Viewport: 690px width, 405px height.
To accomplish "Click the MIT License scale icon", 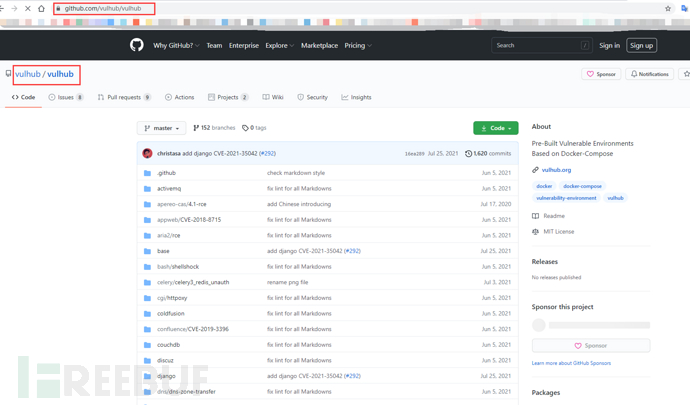I will coord(535,232).
